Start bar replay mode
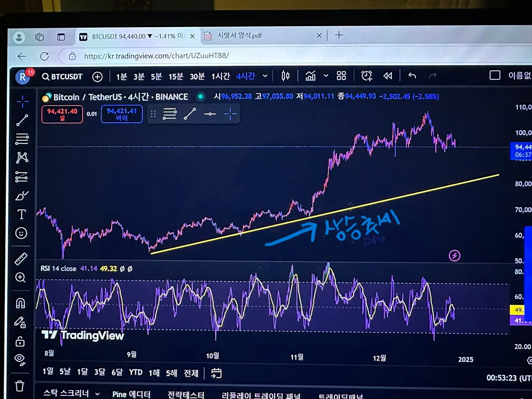532x399 pixels. [387, 76]
